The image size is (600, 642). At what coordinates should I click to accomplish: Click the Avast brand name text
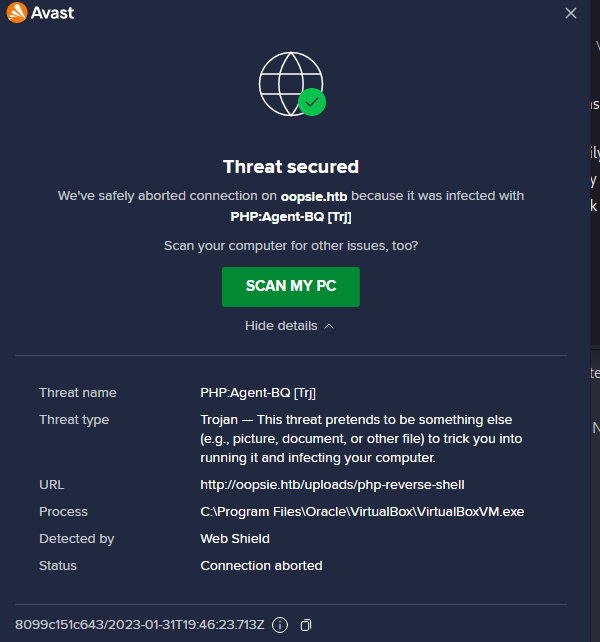tap(52, 14)
